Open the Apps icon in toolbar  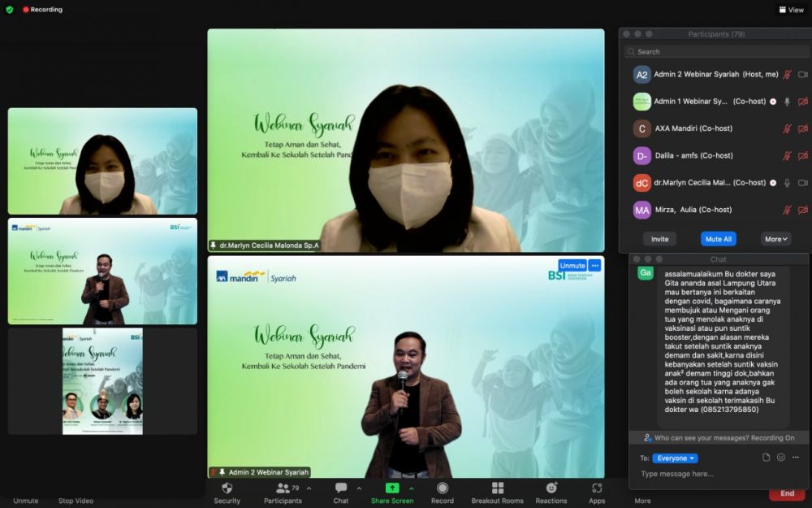click(x=597, y=488)
